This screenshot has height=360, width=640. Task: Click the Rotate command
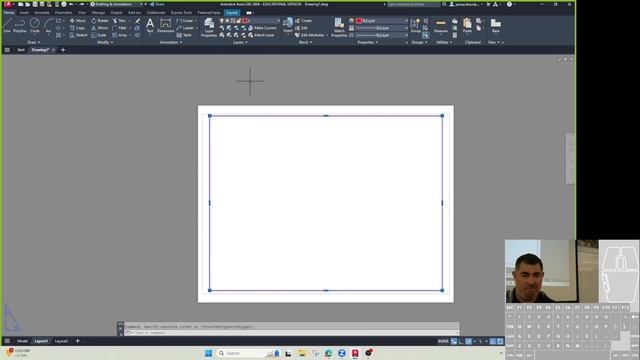100,20
